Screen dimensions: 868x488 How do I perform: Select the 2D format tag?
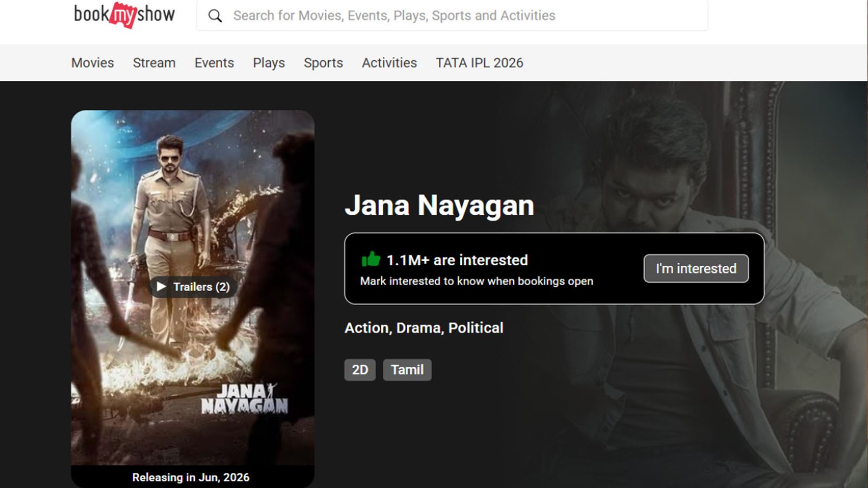pyautogui.click(x=360, y=370)
